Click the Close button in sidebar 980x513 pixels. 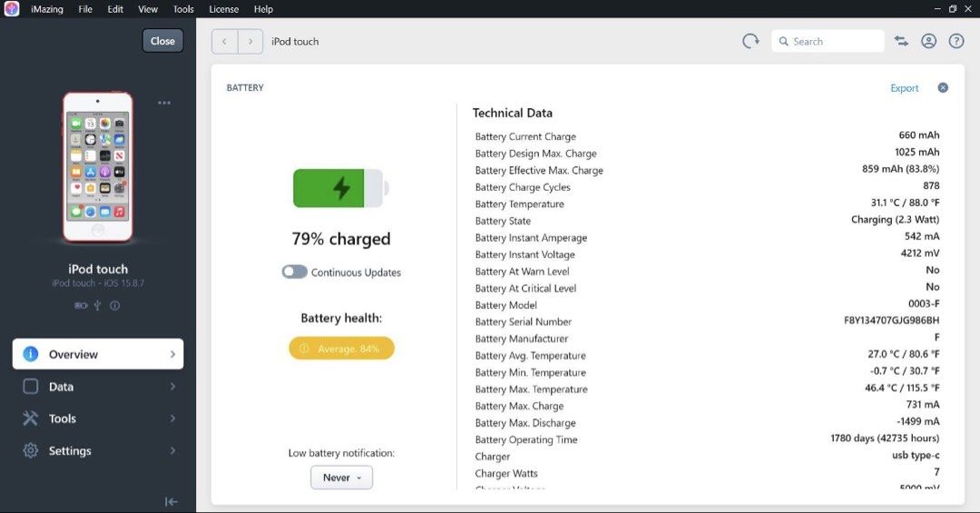coord(162,41)
